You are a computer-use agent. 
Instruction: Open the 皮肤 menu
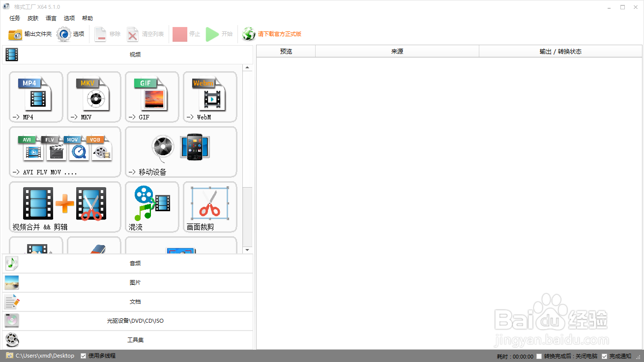tap(33, 18)
